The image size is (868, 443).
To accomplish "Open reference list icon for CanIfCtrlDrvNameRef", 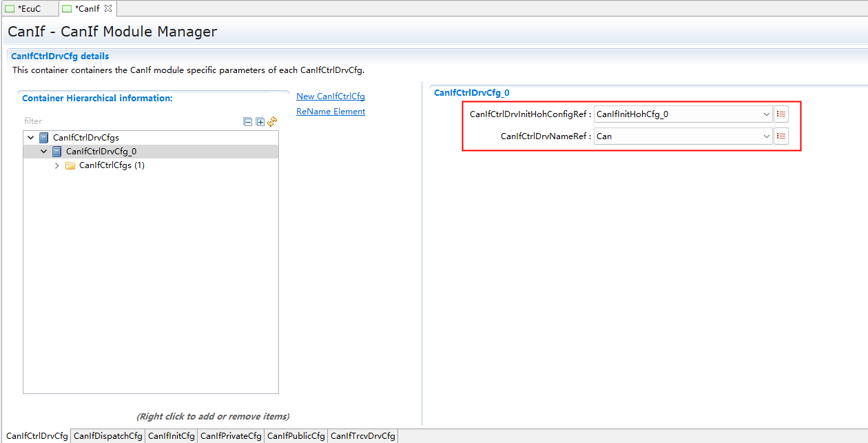I will [x=781, y=136].
